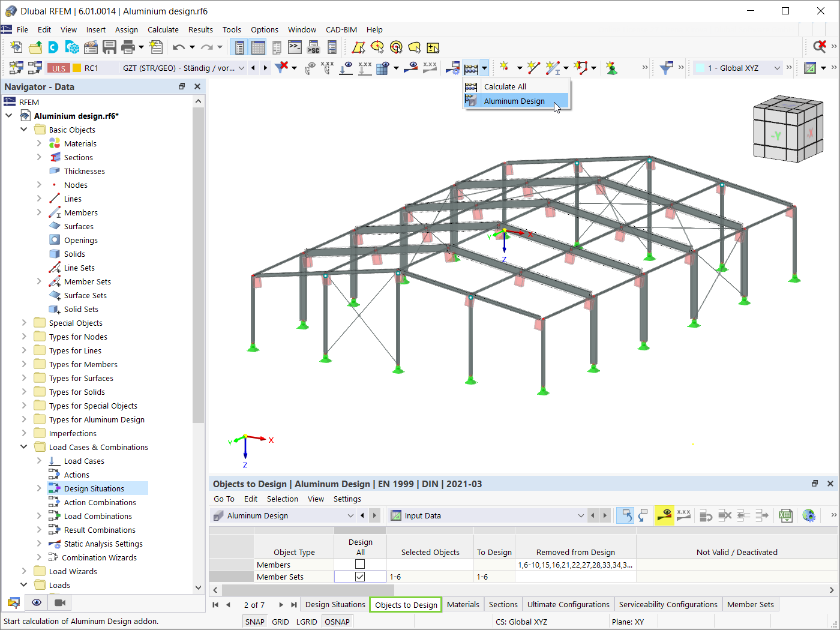Select Aluminum Design from dropdown menu

click(x=516, y=101)
